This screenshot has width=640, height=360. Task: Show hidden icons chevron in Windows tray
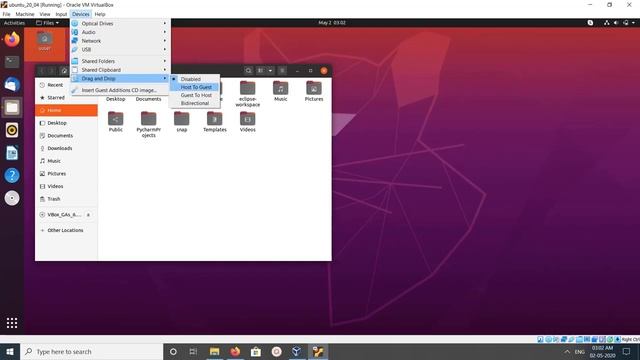[567, 351]
